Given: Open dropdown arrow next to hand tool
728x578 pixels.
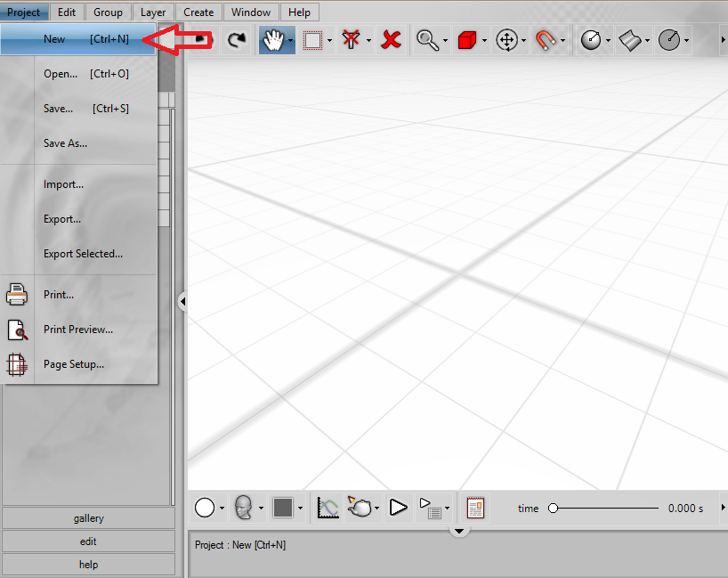Looking at the screenshot, I should (x=291, y=40).
